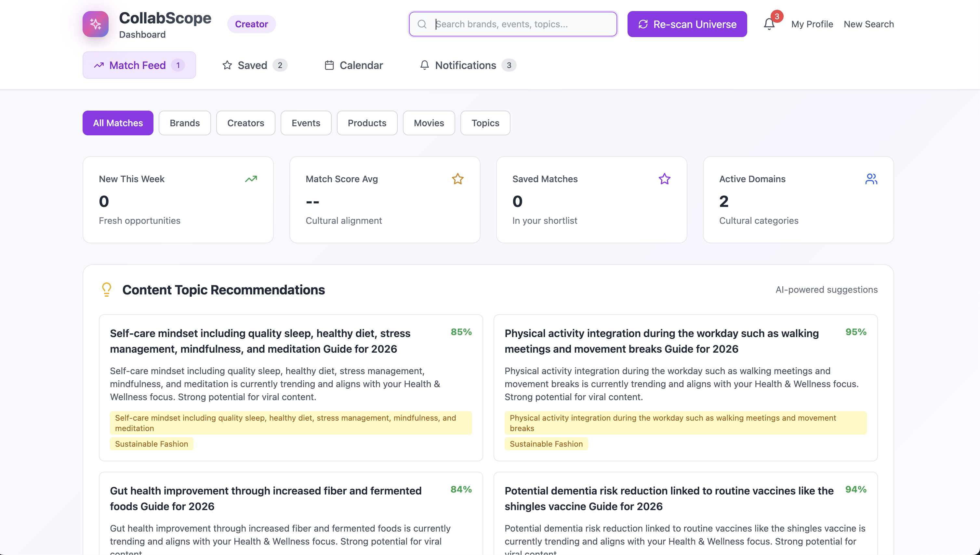Image resolution: width=980 pixels, height=555 pixels.
Task: Filter matches by Creators
Action: pyautogui.click(x=245, y=123)
